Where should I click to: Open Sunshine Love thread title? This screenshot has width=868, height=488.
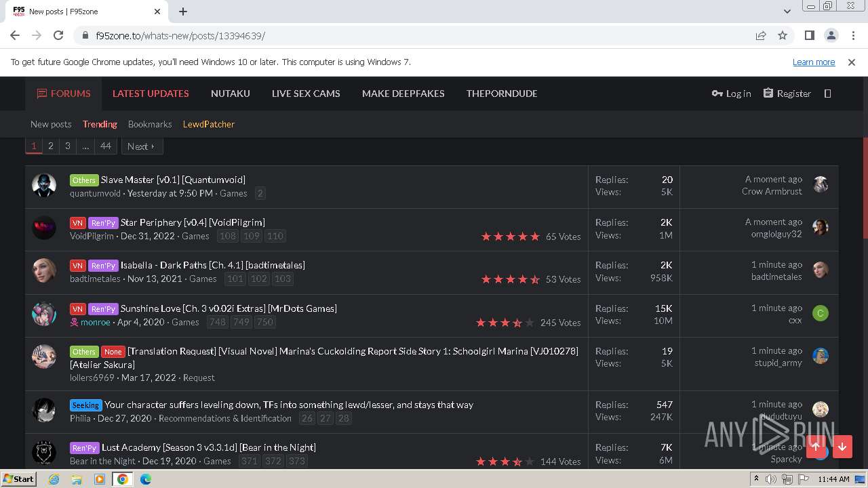229,308
